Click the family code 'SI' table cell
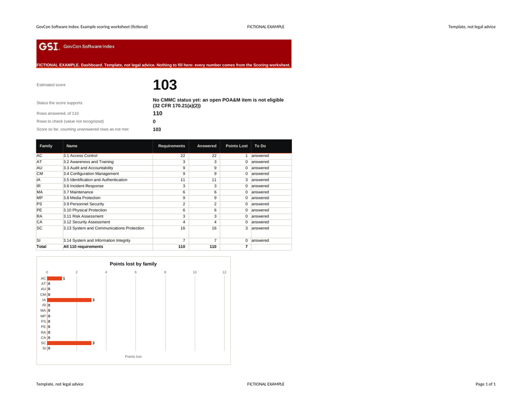532x411 pixels. click(x=49, y=241)
